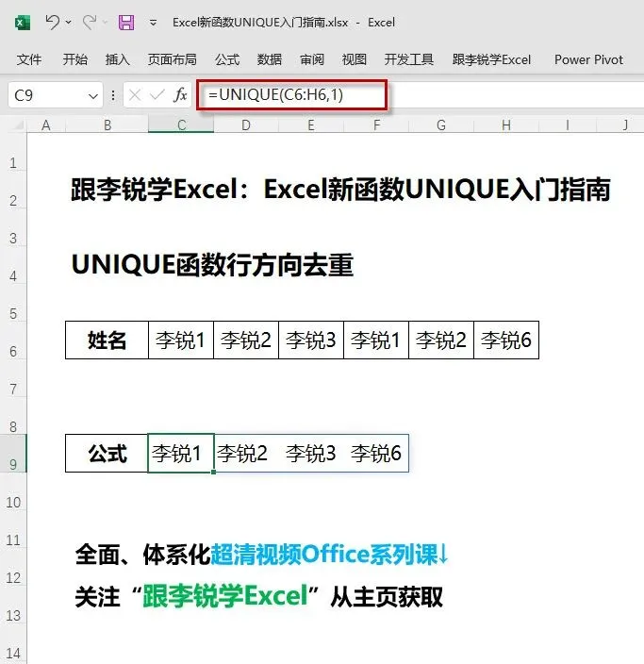Open Insert Function via the fx icon
The height and width of the screenshot is (664, 644).
pos(180,95)
